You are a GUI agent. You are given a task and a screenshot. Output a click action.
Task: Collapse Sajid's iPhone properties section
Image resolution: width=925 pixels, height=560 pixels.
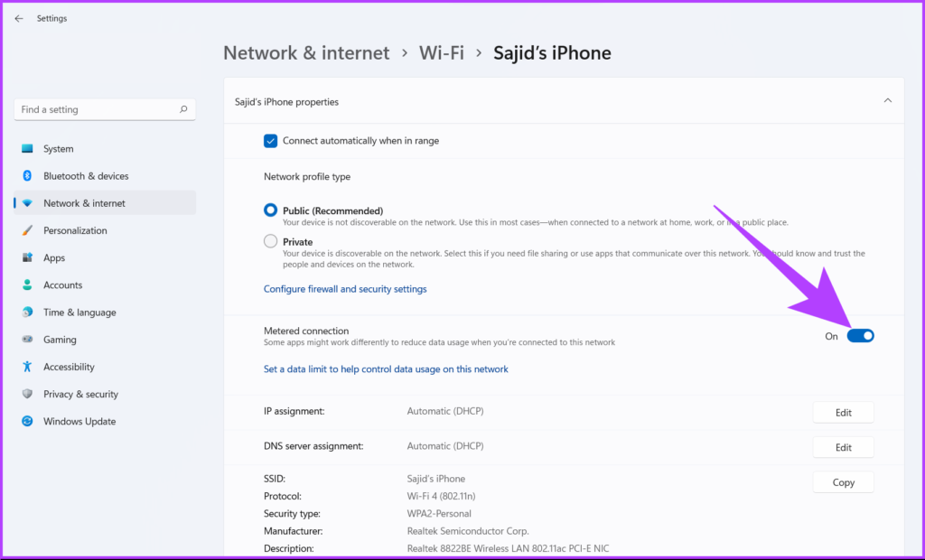point(887,101)
